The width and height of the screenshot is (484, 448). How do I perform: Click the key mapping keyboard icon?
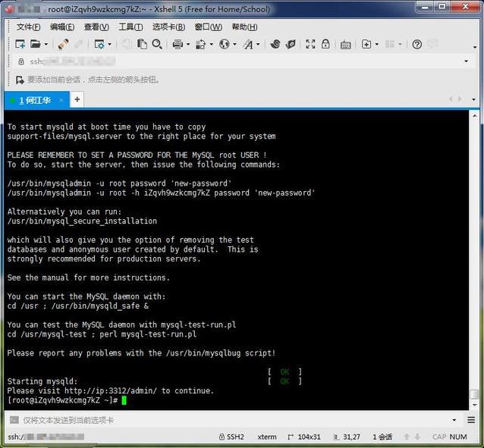point(345,45)
